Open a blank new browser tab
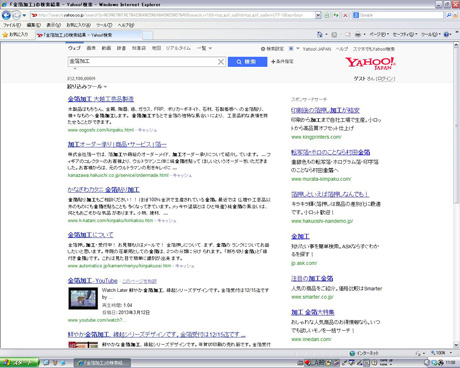This screenshot has width=460, height=368. (148, 35)
